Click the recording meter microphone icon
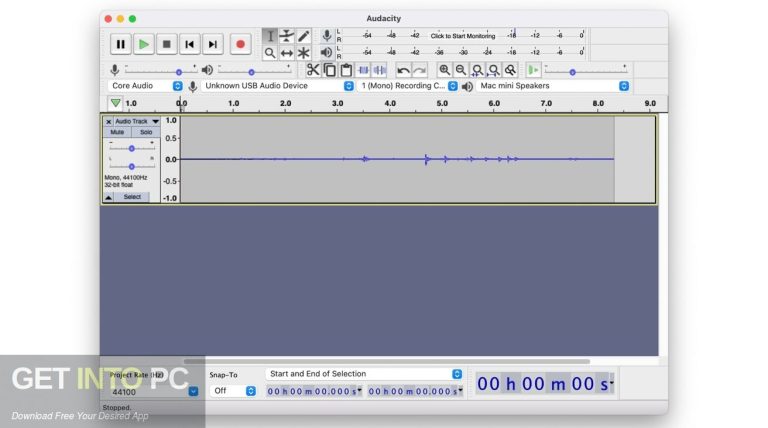 pos(327,35)
